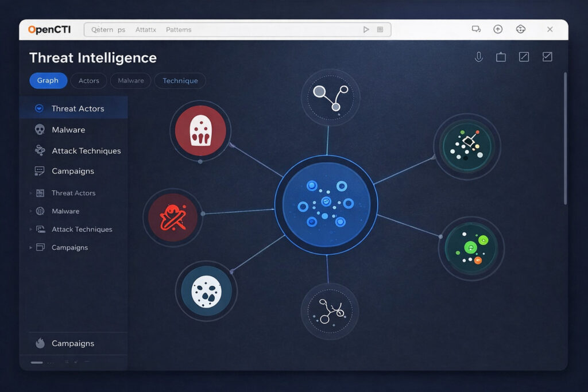Toggle the checked square icon at top right
The width and height of the screenshot is (588, 392).
[547, 56]
